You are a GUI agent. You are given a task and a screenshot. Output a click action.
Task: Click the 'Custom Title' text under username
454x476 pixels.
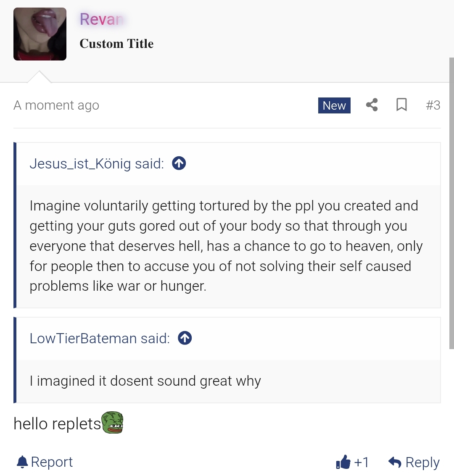coord(116,43)
